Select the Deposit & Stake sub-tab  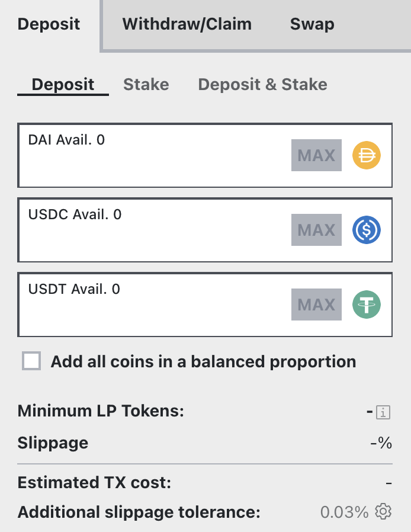262,85
